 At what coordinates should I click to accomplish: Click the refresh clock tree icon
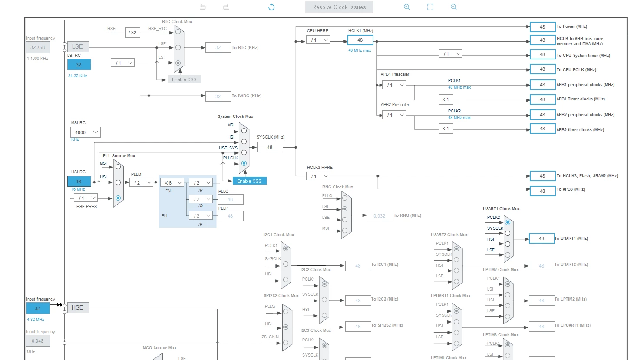pos(271,7)
